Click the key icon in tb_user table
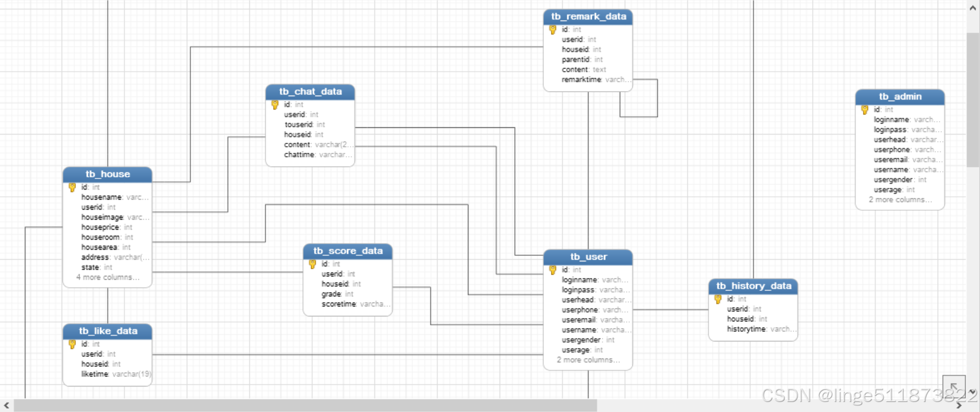Screen dimensions: 980x412 tap(553, 270)
